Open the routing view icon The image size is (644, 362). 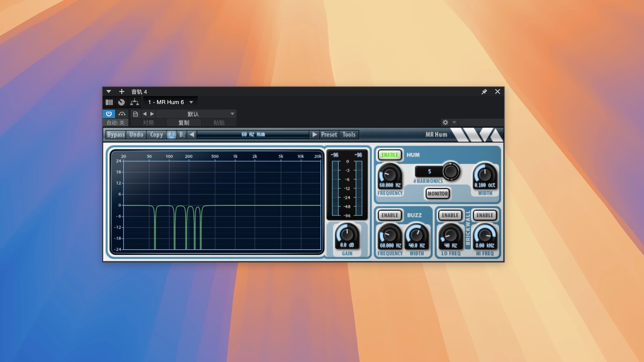pos(135,102)
